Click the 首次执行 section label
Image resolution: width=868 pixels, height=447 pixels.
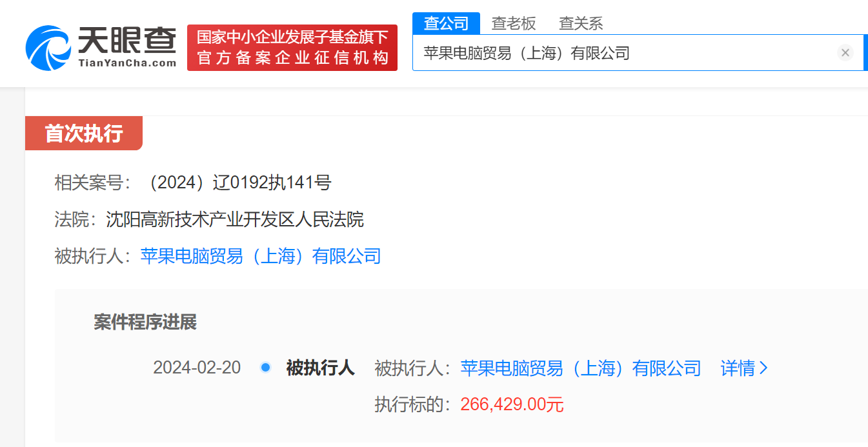pyautogui.click(x=84, y=134)
